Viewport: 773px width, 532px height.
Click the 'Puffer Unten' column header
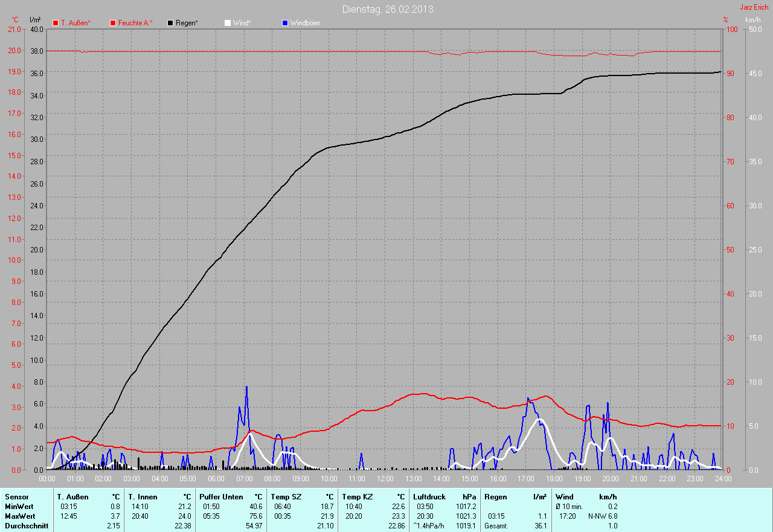click(x=222, y=497)
